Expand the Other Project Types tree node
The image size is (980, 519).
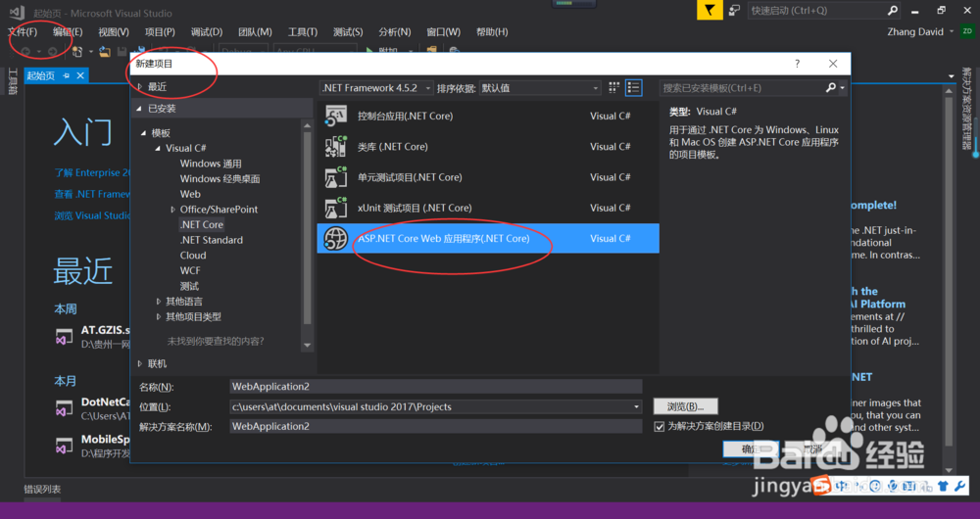[159, 317]
